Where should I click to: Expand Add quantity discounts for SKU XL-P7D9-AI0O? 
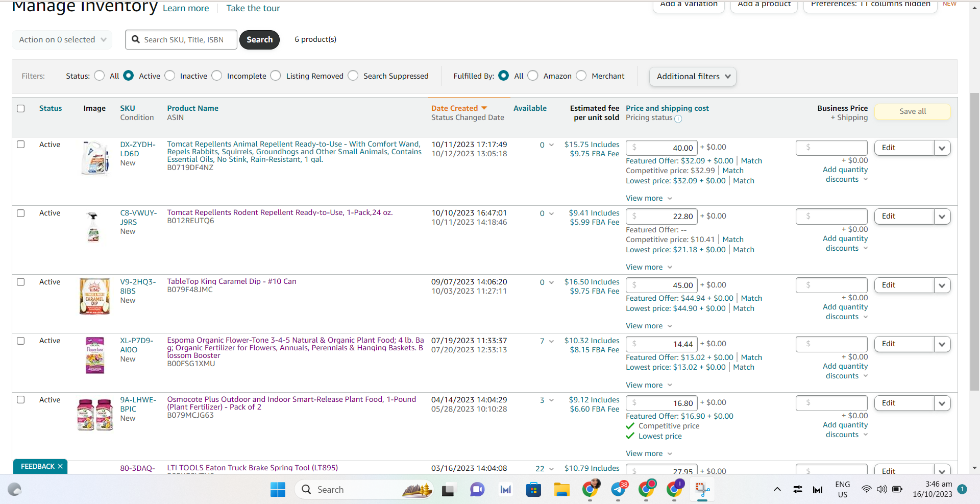845,371
